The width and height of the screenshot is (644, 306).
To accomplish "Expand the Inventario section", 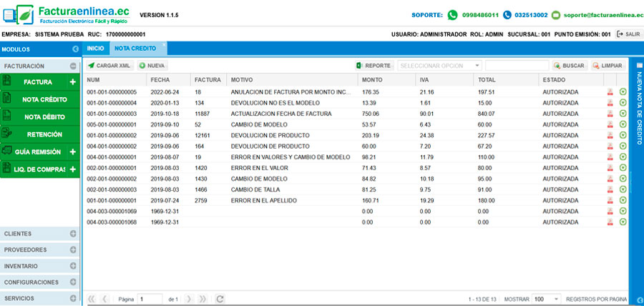I will pos(73,266).
